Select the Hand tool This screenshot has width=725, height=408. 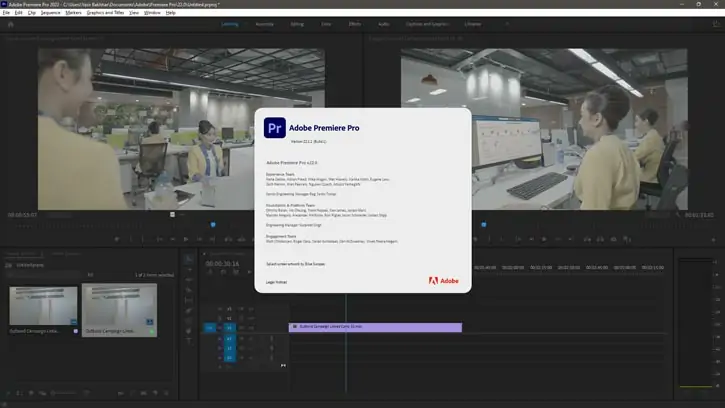[189, 331]
